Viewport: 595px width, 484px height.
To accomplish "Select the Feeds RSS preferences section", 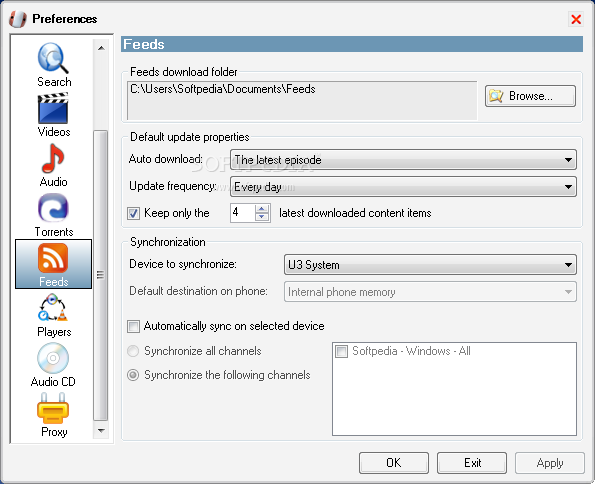I will pyautogui.click(x=54, y=264).
